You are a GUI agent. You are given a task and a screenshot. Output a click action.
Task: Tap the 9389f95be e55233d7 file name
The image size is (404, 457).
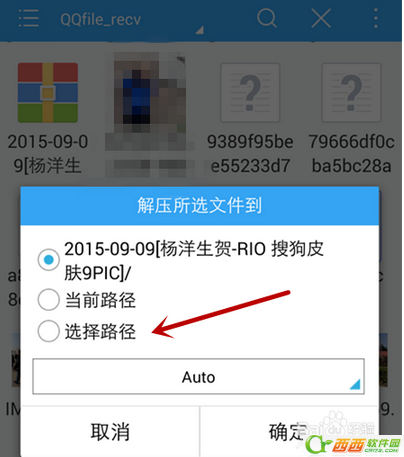[x=250, y=154]
